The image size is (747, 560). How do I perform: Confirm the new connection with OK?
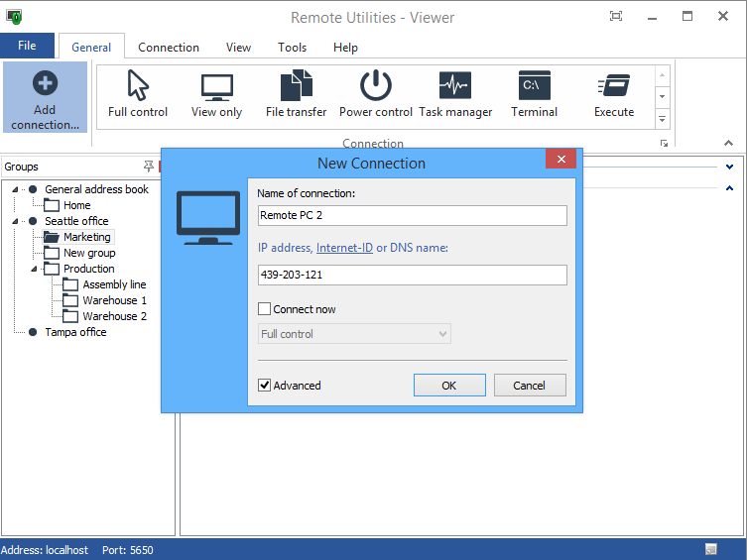pyautogui.click(x=449, y=385)
